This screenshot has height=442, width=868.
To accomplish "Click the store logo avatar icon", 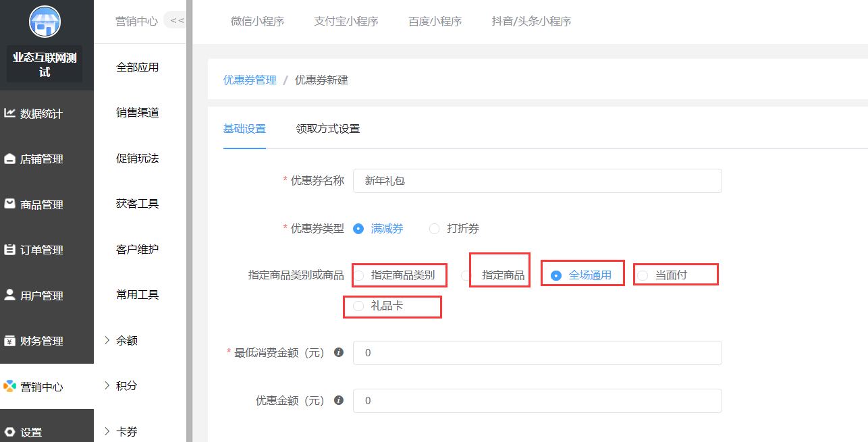I will tap(45, 21).
